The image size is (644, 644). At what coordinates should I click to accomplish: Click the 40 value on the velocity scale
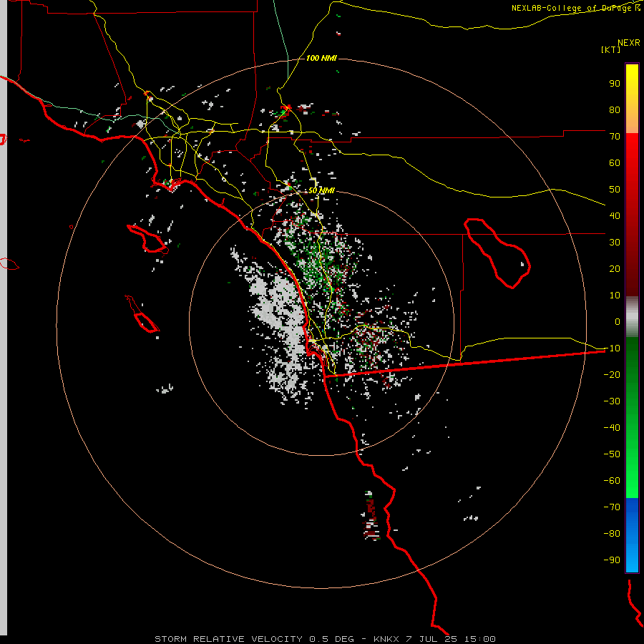tap(615, 216)
